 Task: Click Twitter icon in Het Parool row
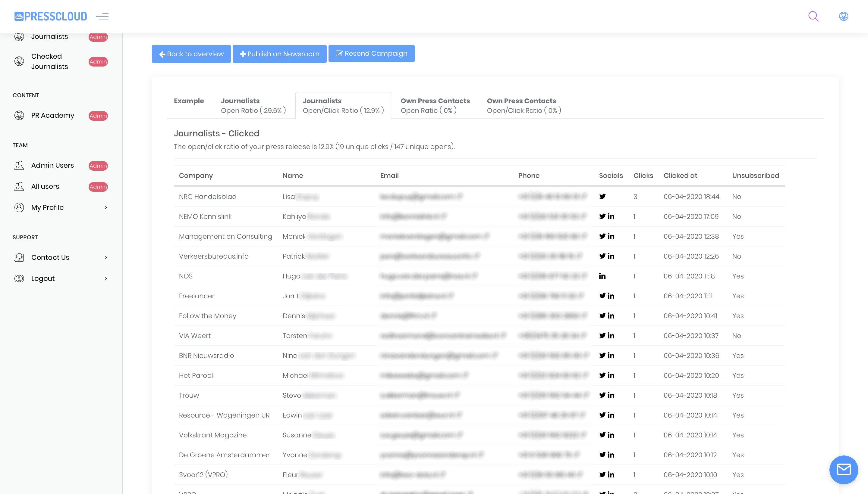[602, 375]
